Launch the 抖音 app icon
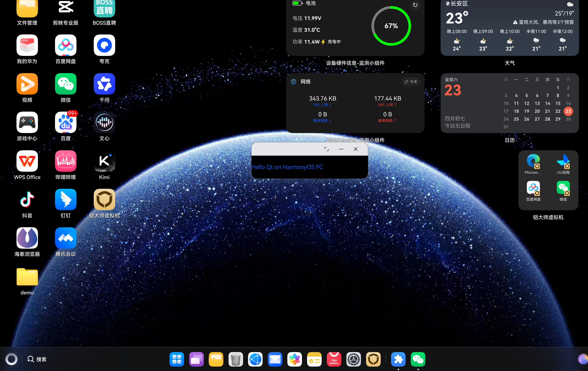 27,199
